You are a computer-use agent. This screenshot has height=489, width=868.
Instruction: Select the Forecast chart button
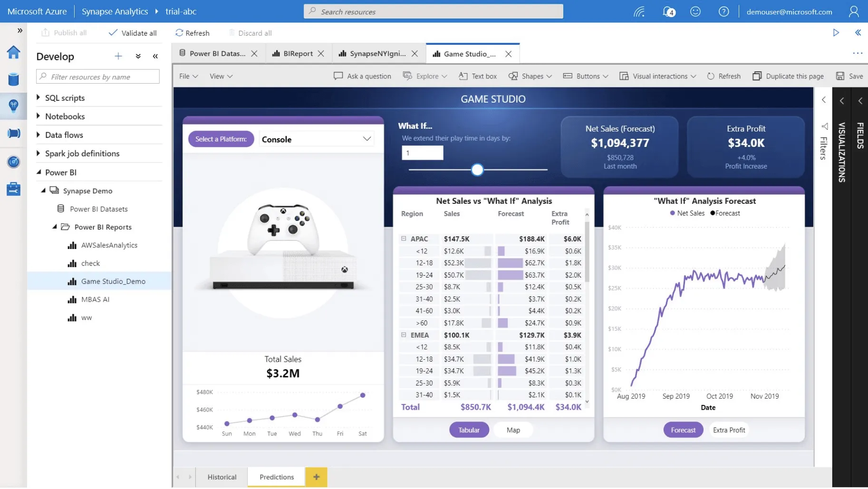(x=683, y=430)
